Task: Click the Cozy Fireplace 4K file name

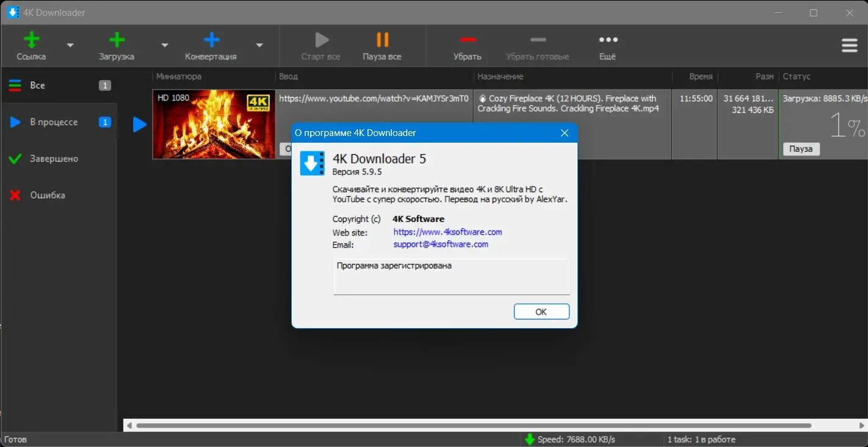Action: (568, 103)
